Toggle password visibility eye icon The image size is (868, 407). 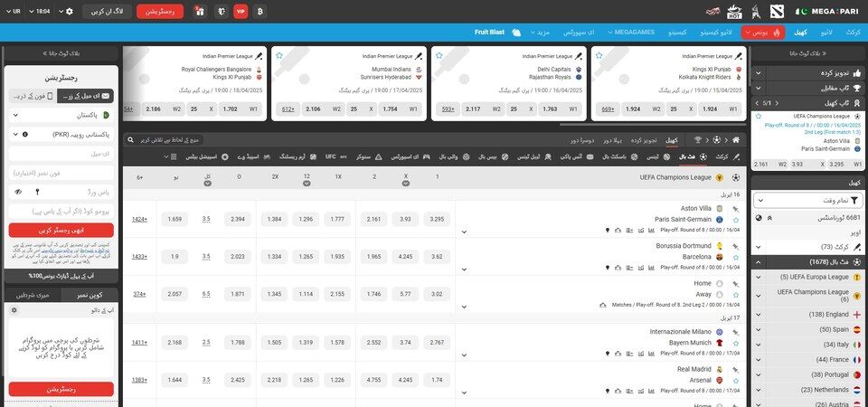pyautogui.click(x=19, y=192)
